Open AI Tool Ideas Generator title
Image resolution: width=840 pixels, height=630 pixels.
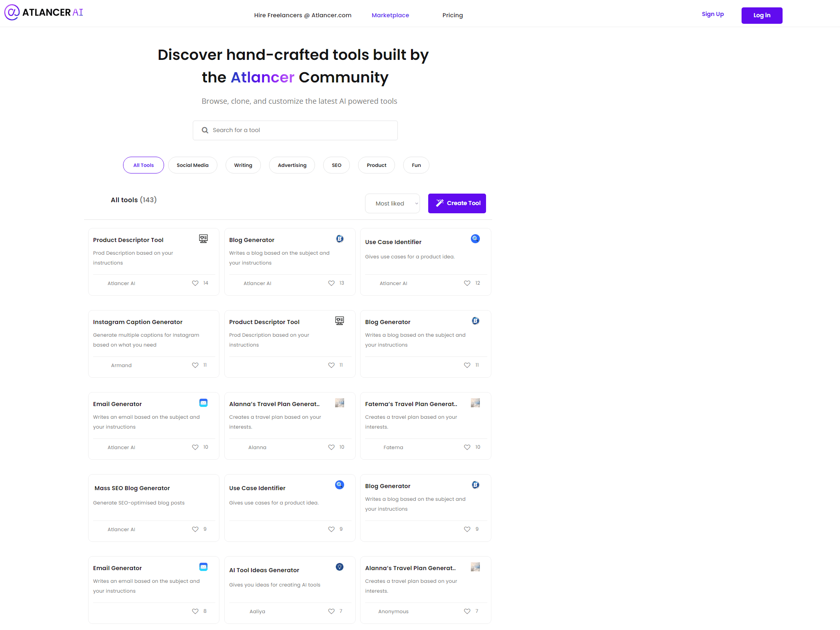tap(264, 570)
